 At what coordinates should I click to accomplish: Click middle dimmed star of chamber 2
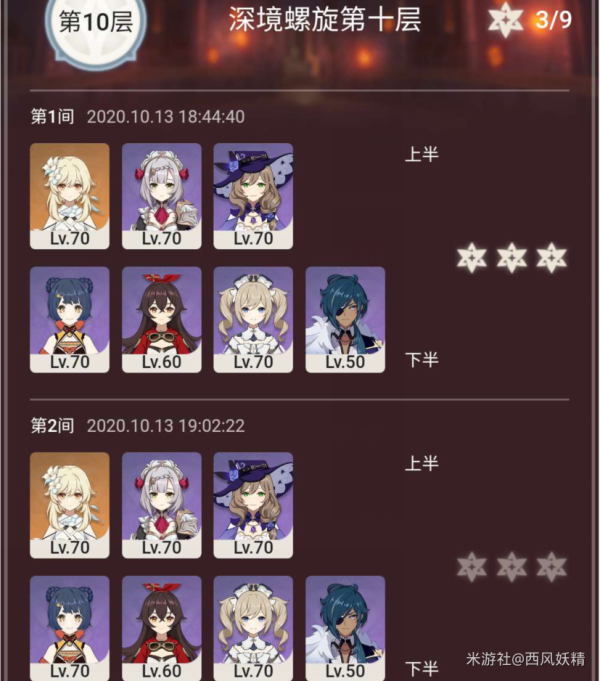click(x=512, y=567)
